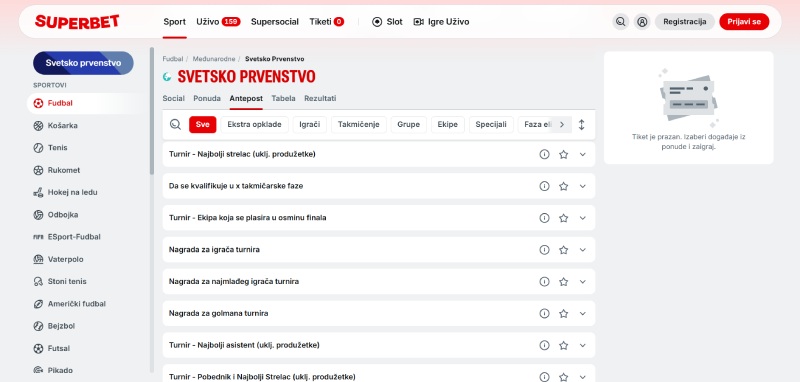Image resolution: width=800 pixels, height=382 pixels.
Task: Click the expand/collapse all arrows icon
Action: (581, 124)
